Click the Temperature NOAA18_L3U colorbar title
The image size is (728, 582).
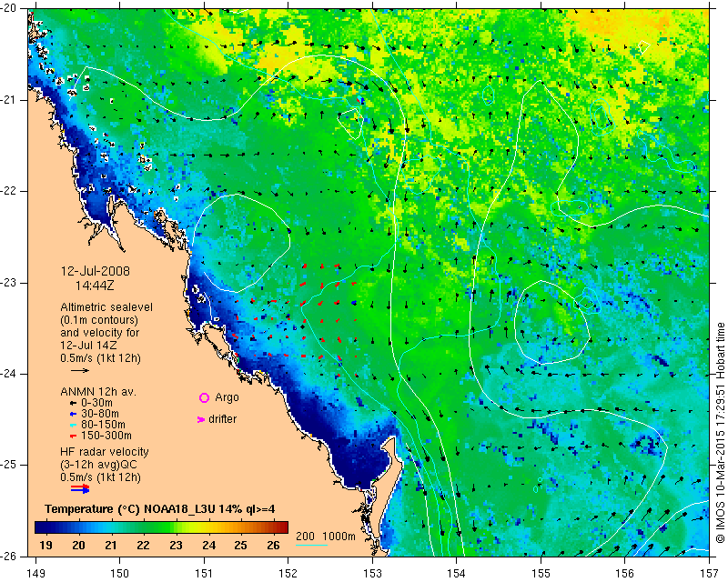(x=160, y=509)
